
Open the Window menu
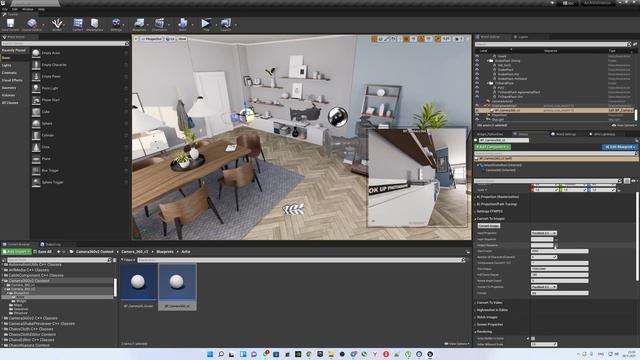coord(28,9)
